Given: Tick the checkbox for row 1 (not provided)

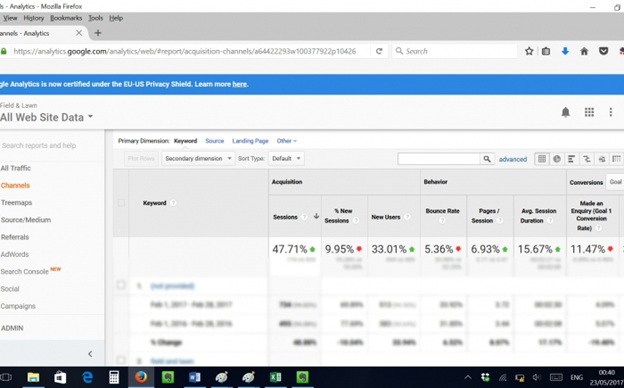Looking at the screenshot, I should 121,285.
